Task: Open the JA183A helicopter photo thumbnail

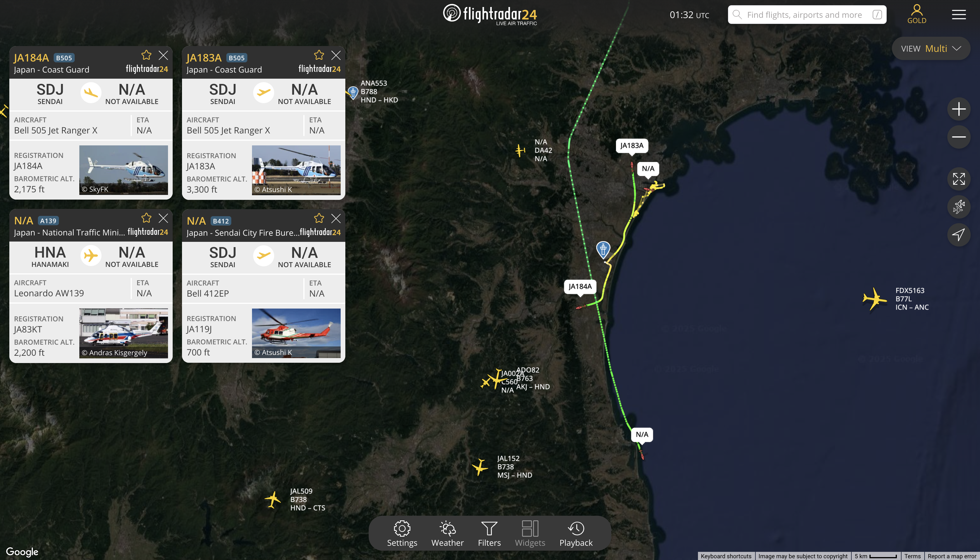Action: click(296, 170)
